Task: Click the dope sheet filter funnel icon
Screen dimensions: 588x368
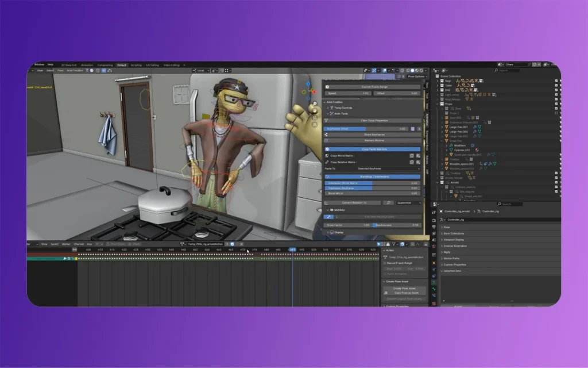Action: pos(394,244)
